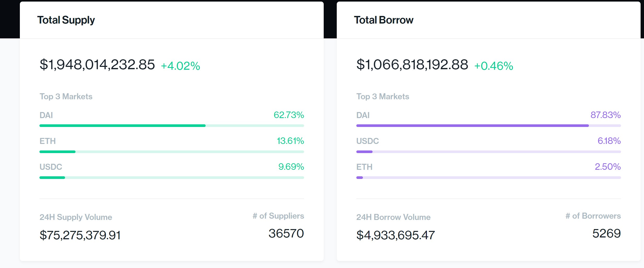Click the USDC supply progress bar

[172, 178]
